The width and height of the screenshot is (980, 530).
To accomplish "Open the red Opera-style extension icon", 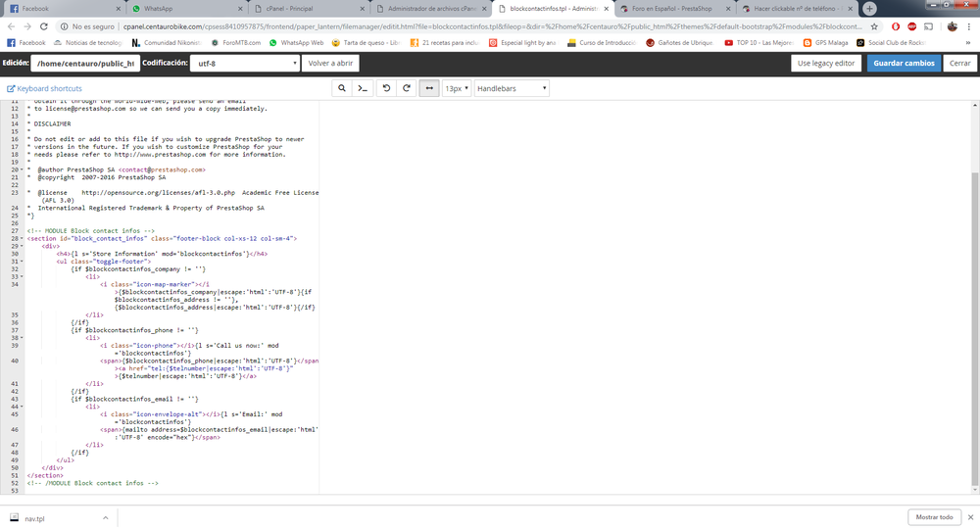I will coord(896,26).
